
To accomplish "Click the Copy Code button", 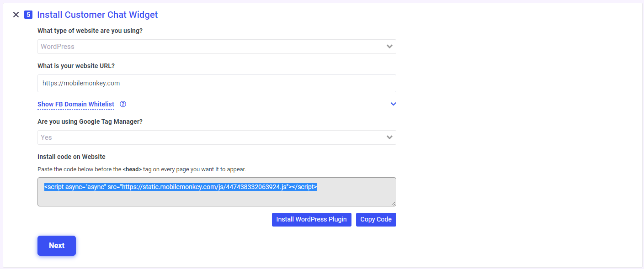I will 376,219.
